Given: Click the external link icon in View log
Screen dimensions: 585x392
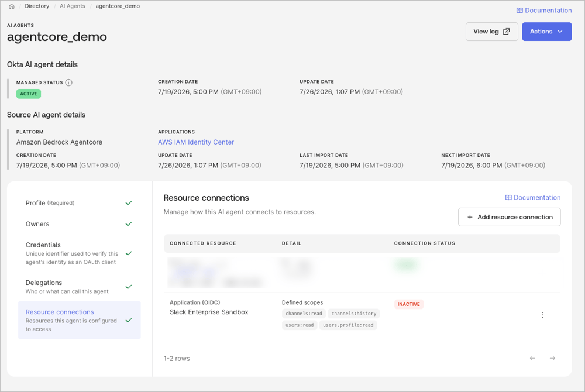Looking at the screenshot, I should coord(506,32).
